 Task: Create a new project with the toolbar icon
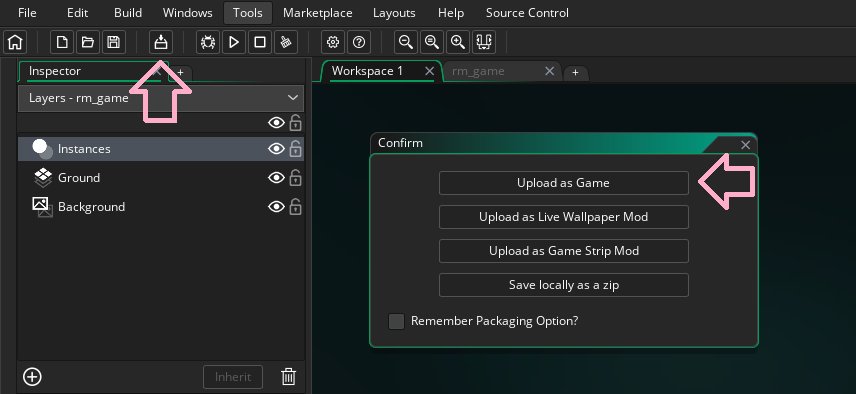[62, 42]
